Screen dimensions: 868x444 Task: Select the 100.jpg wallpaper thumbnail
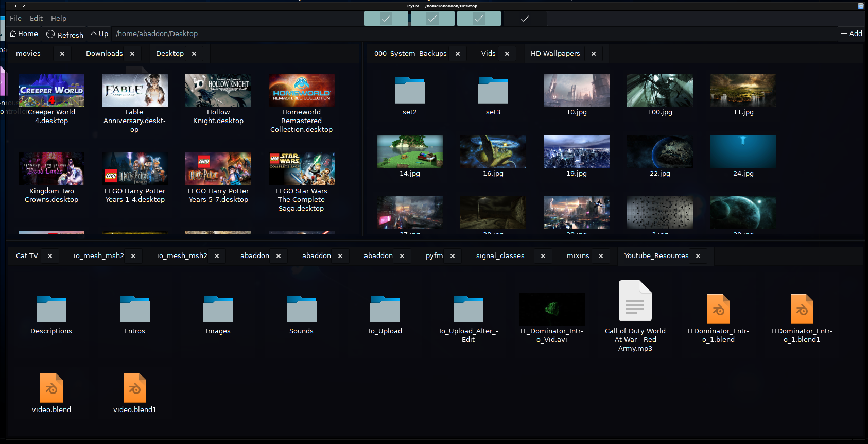coord(660,90)
